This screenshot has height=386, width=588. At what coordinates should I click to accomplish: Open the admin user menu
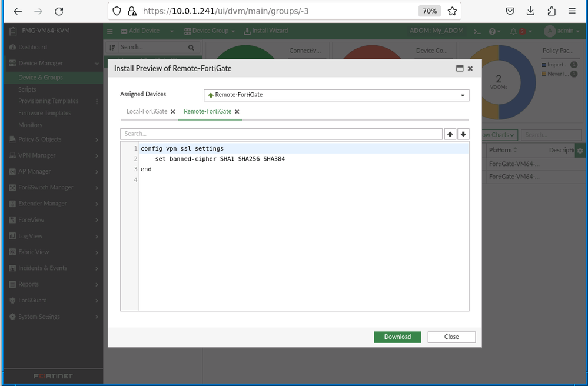[562, 31]
